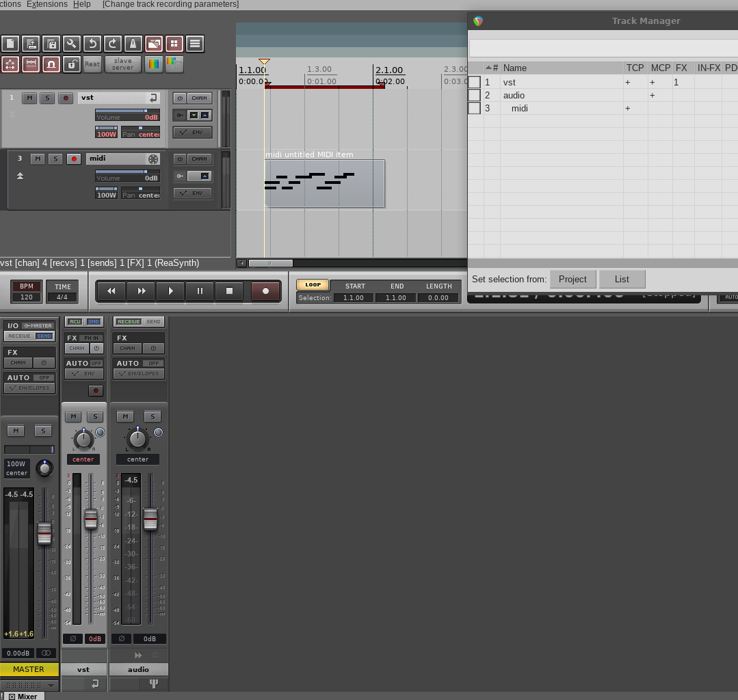Click the rainbow color with disk toolbar icon
This screenshot has height=700, width=738.
coord(174,64)
